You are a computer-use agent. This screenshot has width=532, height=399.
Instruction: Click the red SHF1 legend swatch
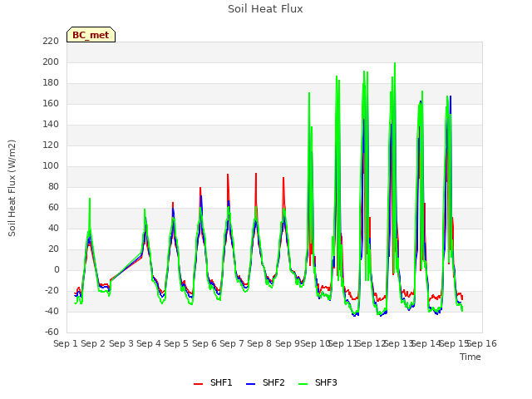tap(198, 384)
